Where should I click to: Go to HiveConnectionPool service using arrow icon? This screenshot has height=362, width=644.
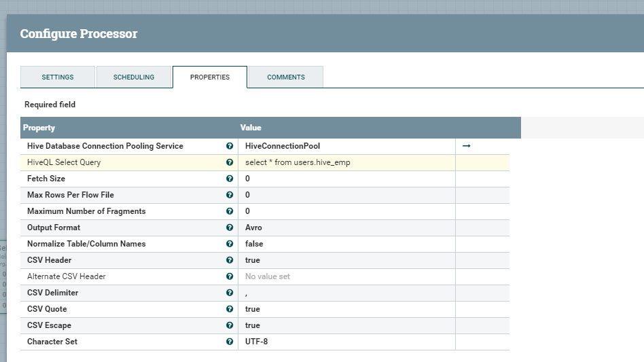pos(467,146)
